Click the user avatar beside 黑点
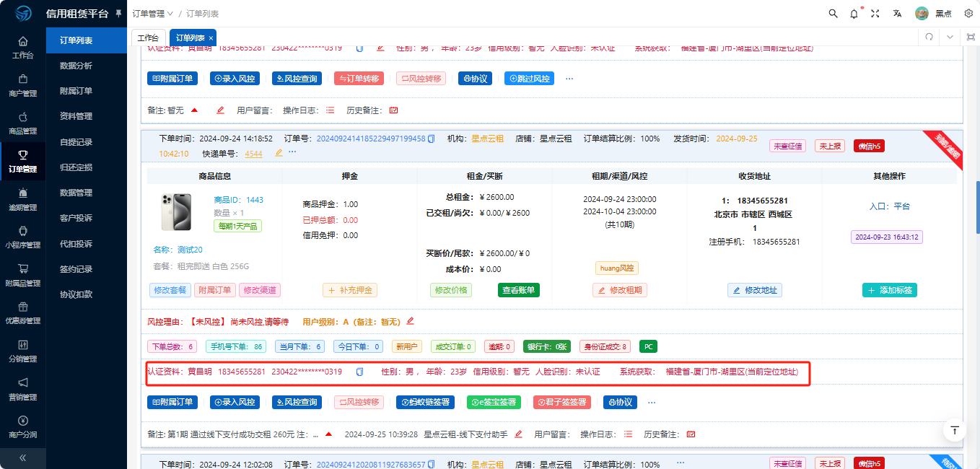Screen dimensions: 980x469 tap(922, 14)
